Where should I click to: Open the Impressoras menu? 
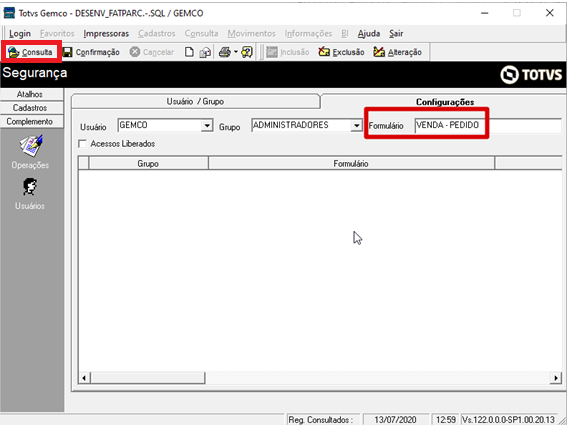click(106, 34)
